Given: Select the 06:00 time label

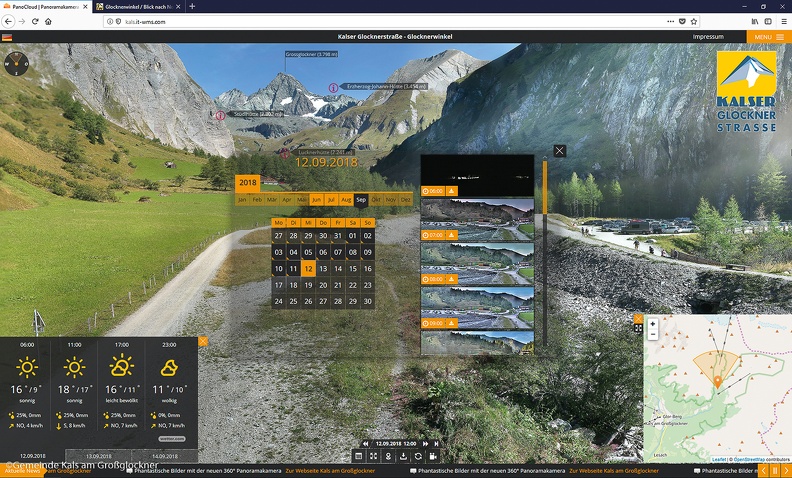Looking at the screenshot, I should [433, 191].
